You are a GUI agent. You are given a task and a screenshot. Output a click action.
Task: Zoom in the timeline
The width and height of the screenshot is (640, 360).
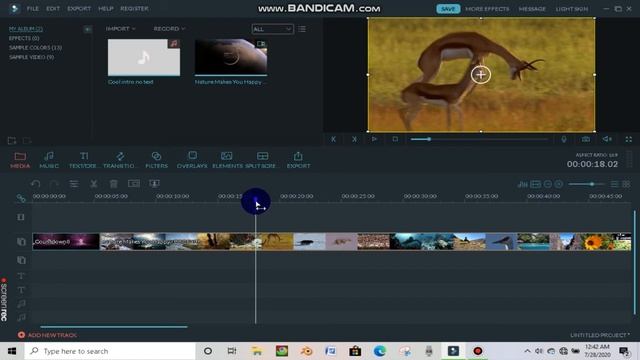tap(559, 184)
